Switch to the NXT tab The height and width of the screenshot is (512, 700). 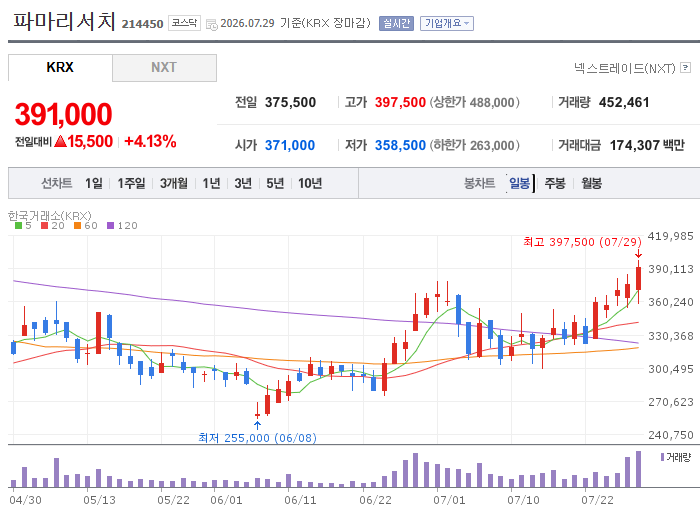164,67
